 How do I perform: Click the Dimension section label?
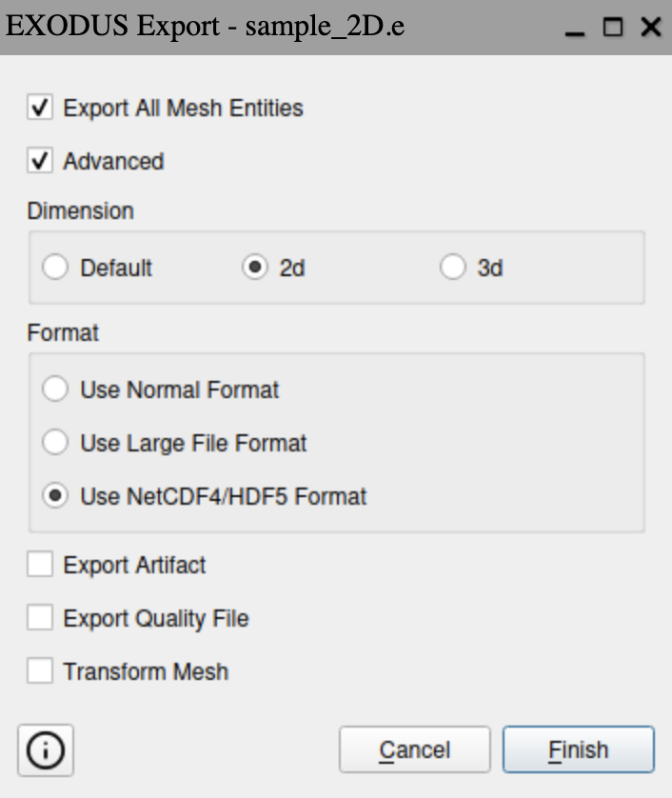(80, 210)
